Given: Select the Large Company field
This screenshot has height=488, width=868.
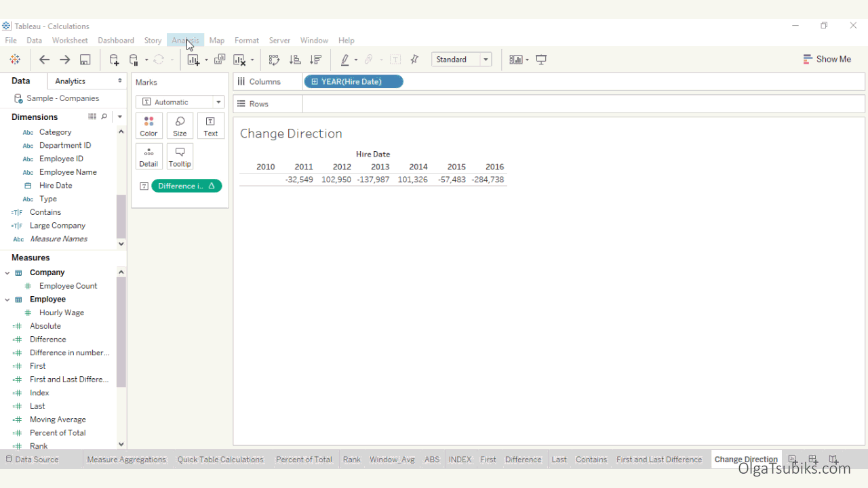Looking at the screenshot, I should point(58,226).
